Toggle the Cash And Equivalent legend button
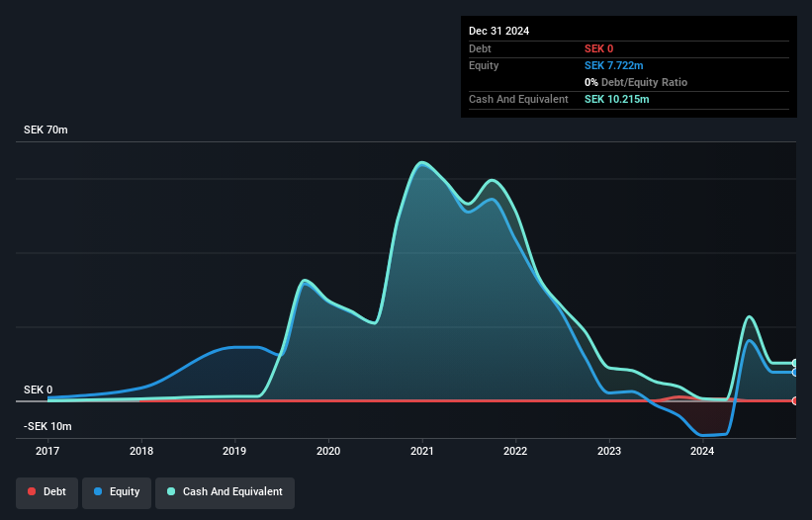The height and width of the screenshot is (520, 812). 225,492
